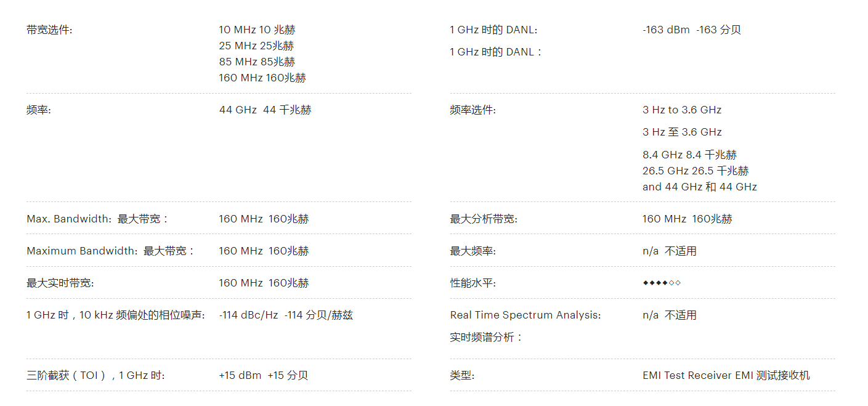
Task: Select the Real Time Spectrum Analysis label
Action: [x=525, y=315]
